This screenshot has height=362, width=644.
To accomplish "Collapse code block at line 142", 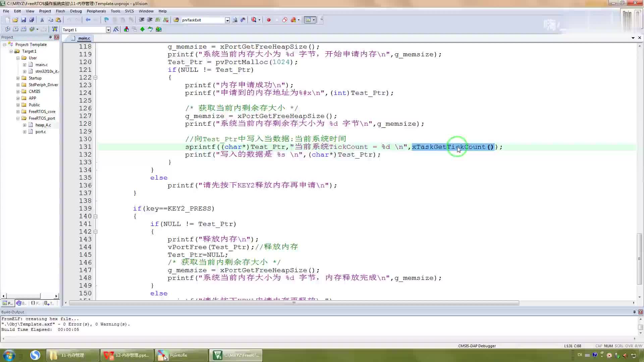I will click(x=96, y=232).
